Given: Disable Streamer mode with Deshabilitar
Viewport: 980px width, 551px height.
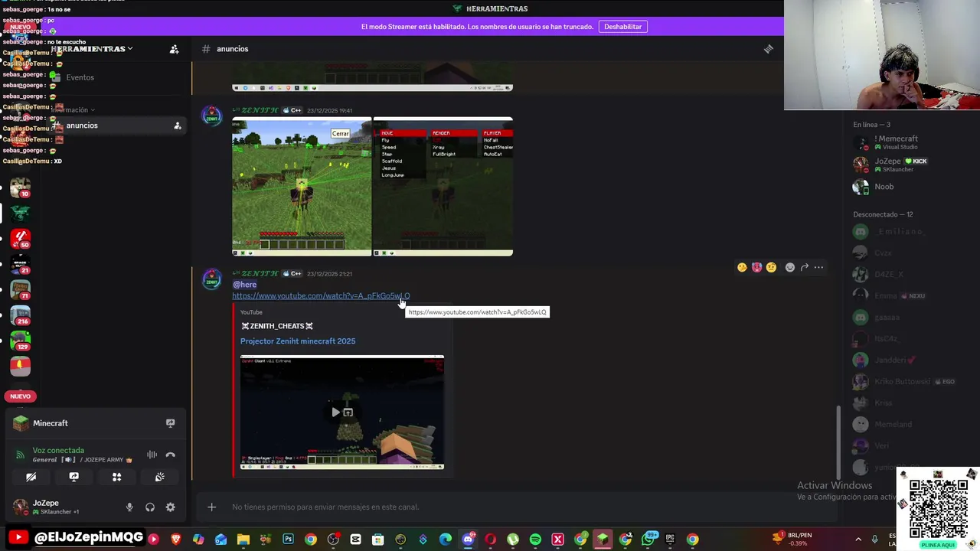Looking at the screenshot, I should tap(622, 27).
